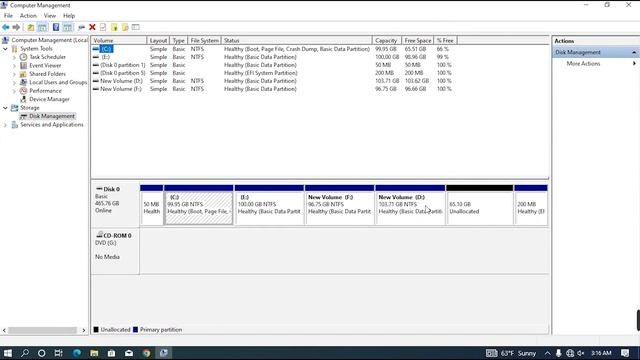Expand Services and Applications node
The width and height of the screenshot is (640, 360).
click(5, 125)
